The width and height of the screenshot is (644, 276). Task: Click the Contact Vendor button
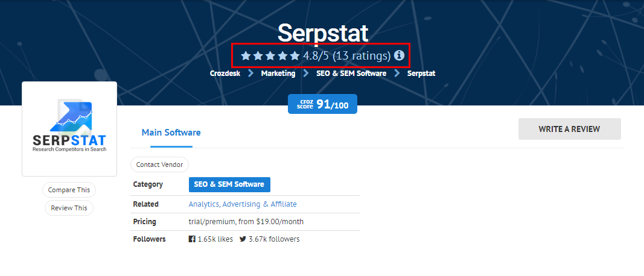click(160, 165)
